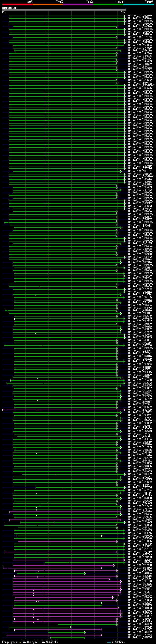This screenshot has width=156, height=644.
Task: Choose the UniRef100_Q4D5X2 entry
Action: point(140,611)
